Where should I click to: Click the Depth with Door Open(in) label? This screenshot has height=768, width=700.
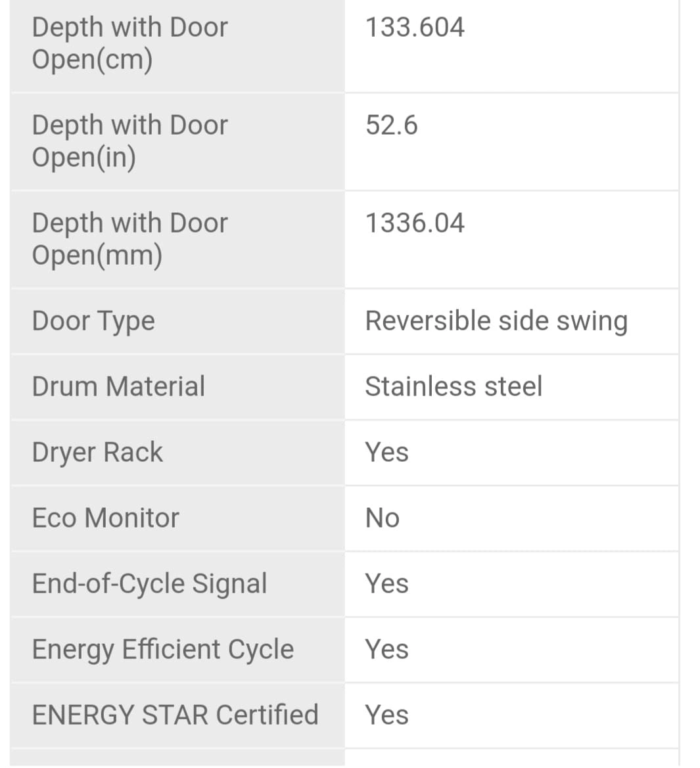129,141
